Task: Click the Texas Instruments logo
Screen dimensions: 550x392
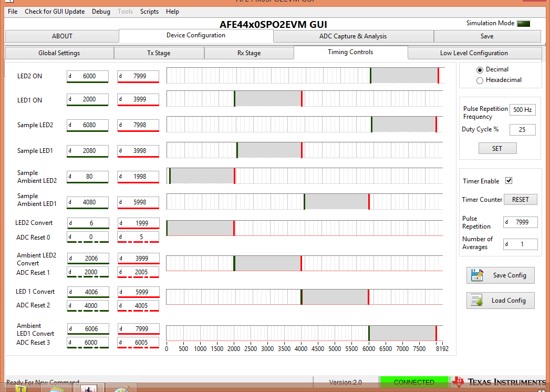Action: tap(499, 382)
